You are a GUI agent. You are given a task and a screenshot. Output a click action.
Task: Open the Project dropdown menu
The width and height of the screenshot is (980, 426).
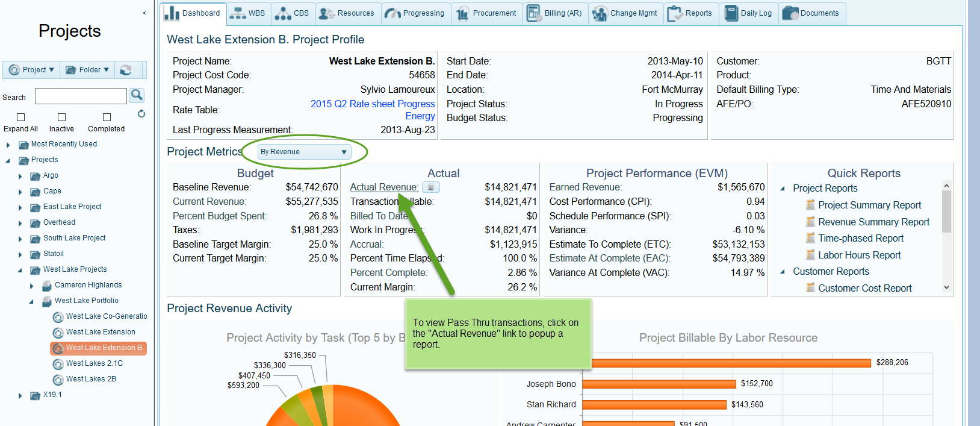click(x=31, y=70)
